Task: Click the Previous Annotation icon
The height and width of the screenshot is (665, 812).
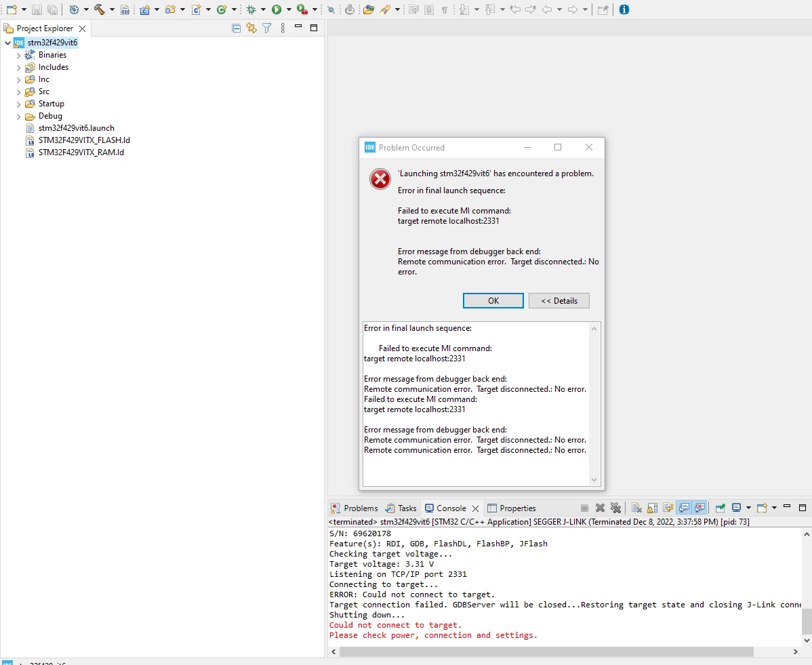Action: [489, 9]
